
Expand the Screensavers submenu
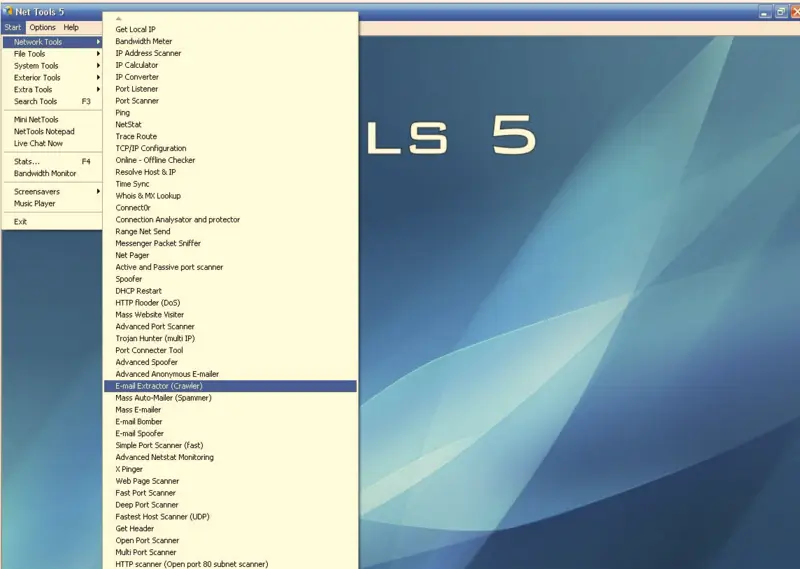[36, 192]
